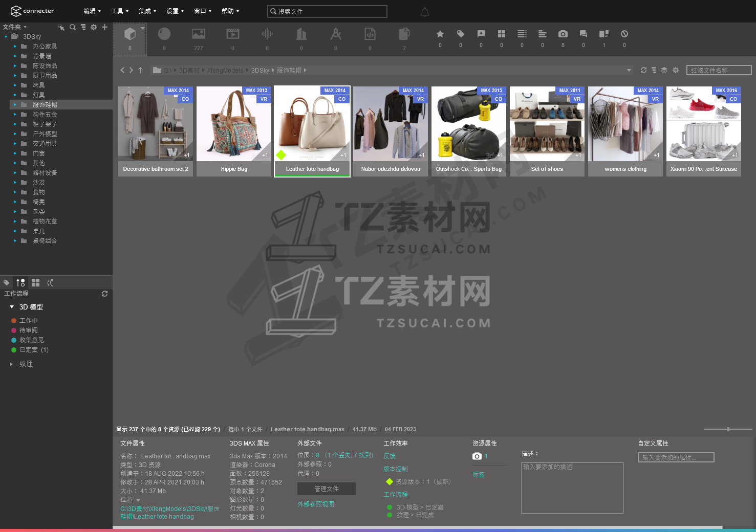Open the 工具 menu
The image size is (756, 532).
coord(119,11)
